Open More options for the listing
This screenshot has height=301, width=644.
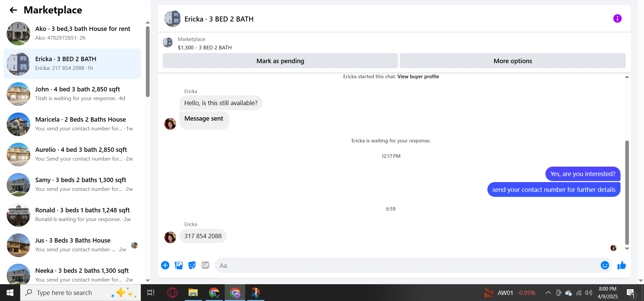pyautogui.click(x=513, y=61)
